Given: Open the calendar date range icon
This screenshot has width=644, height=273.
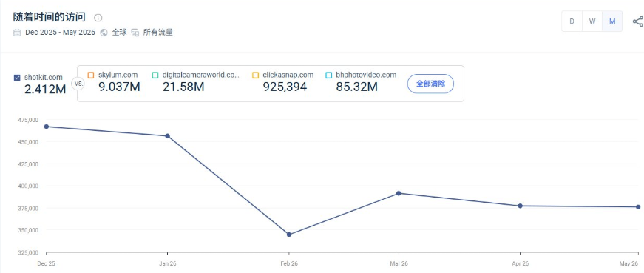Looking at the screenshot, I should [17, 33].
